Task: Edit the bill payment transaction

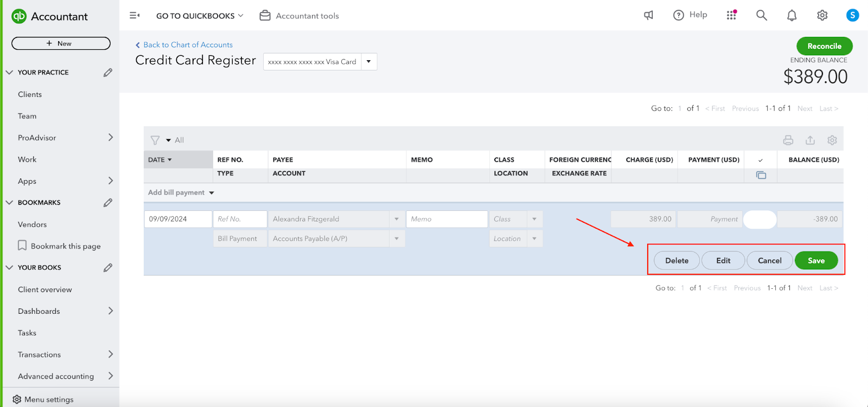Action: click(x=723, y=261)
